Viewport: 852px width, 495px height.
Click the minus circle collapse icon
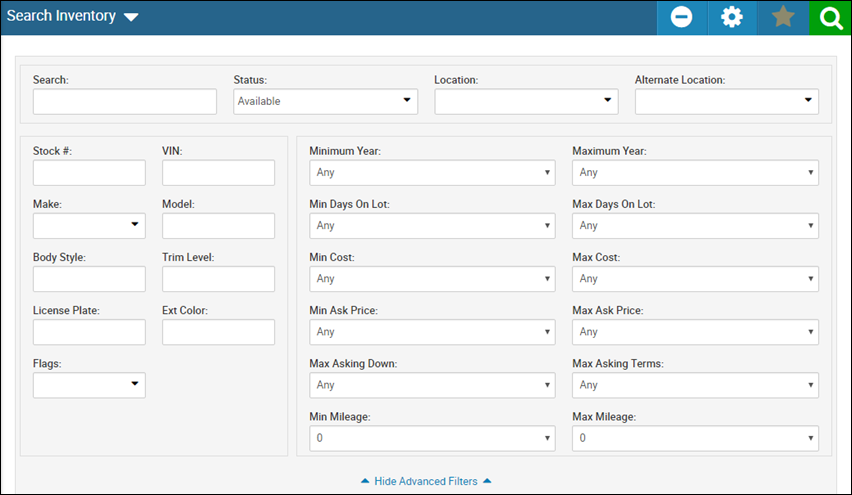coord(681,18)
